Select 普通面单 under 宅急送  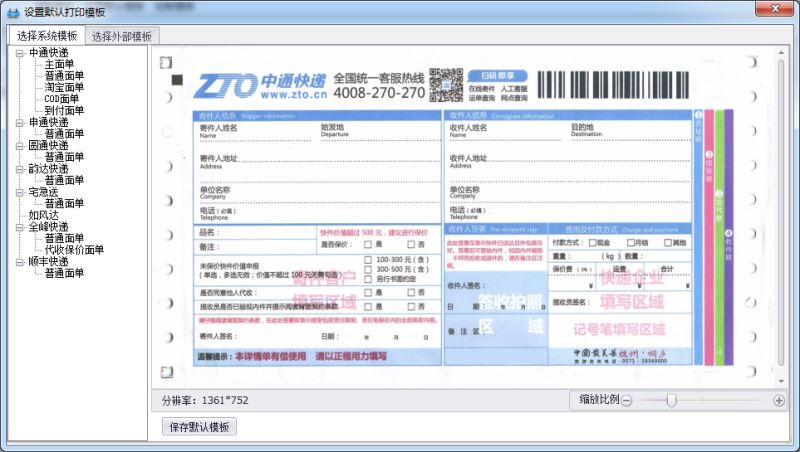64,204
